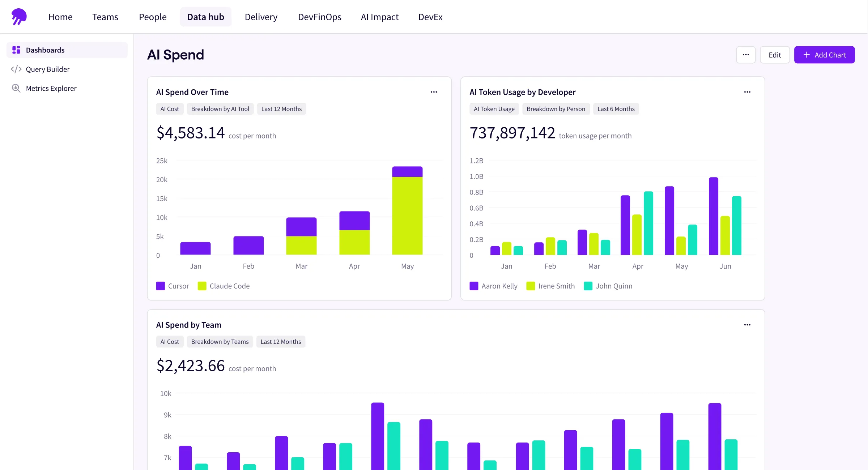The image size is (868, 470).
Task: Click the AI Cost tag in Spend Over Time
Action: pos(170,109)
